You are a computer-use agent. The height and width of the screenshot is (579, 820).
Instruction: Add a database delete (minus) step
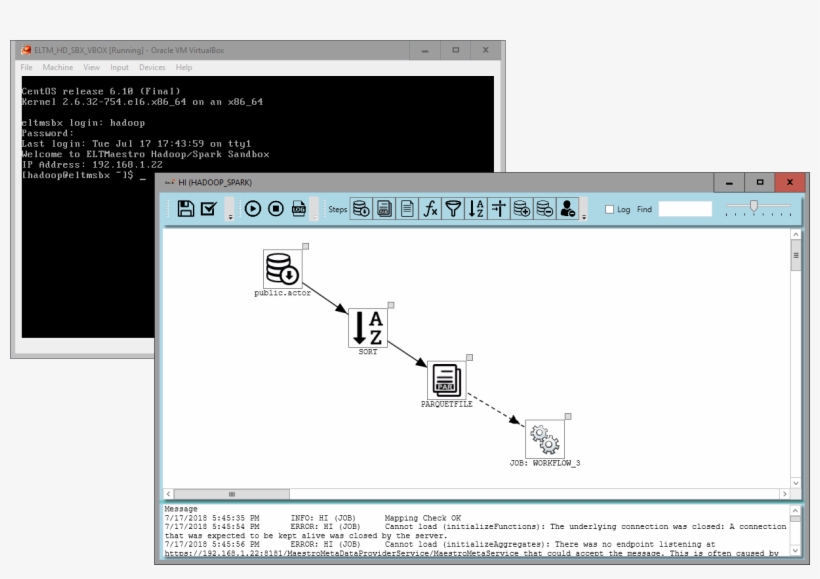click(545, 209)
